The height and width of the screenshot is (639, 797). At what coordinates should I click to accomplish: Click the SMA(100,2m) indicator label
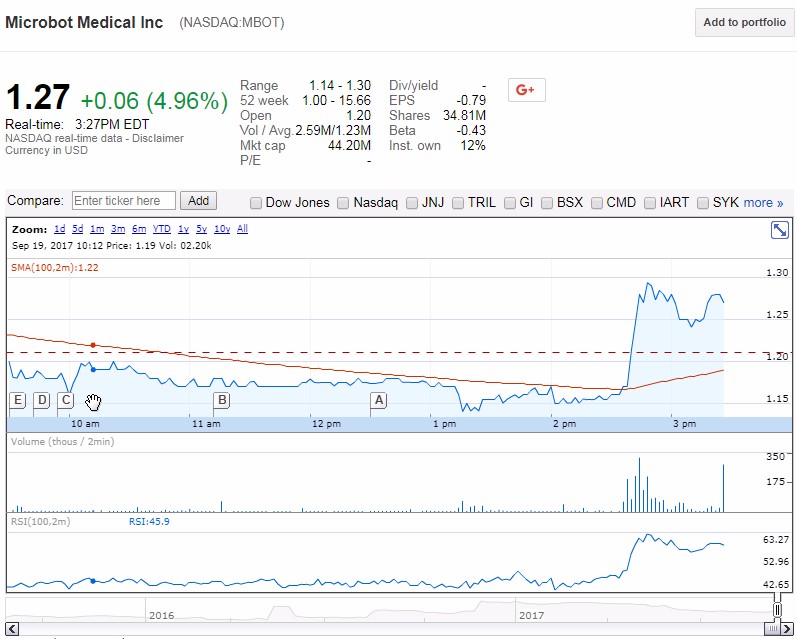(x=54, y=268)
